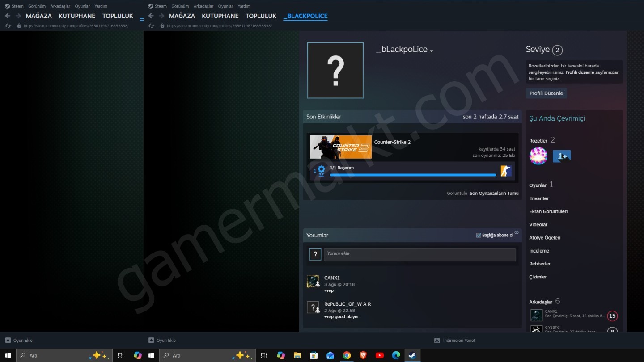The width and height of the screenshot is (644, 362).
Task: Click CANX1's avatar in the Arkadaşlar list
Action: (x=536, y=315)
